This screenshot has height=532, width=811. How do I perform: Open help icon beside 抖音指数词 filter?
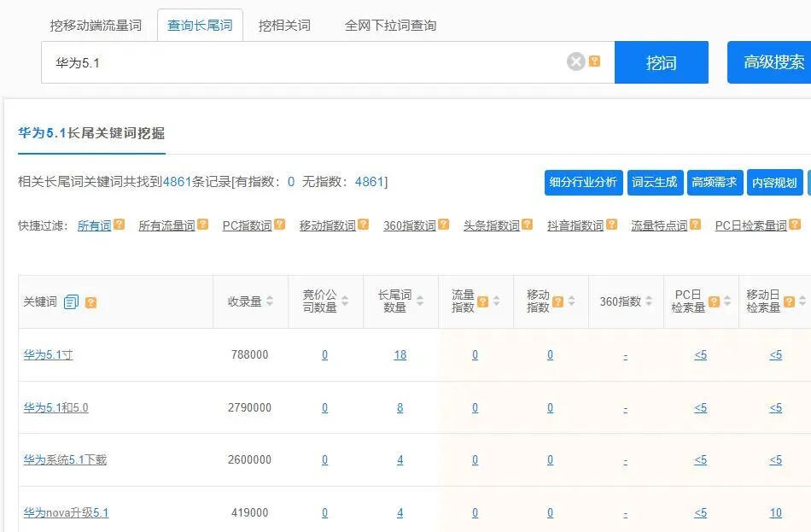(612, 224)
